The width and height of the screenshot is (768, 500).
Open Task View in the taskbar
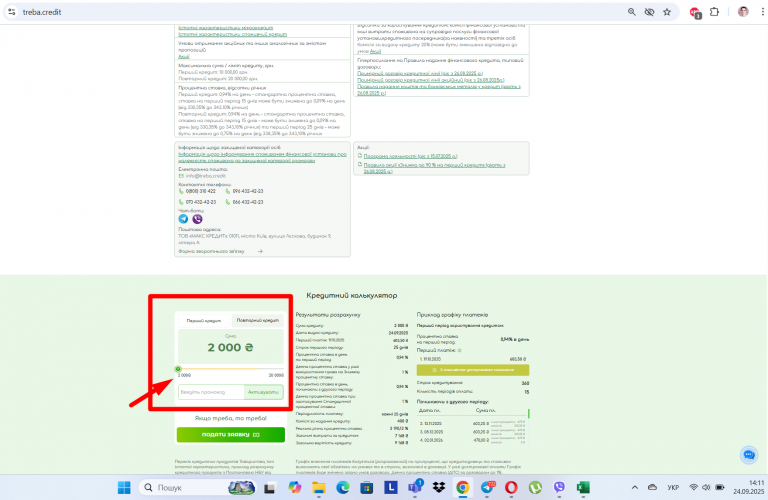(269, 488)
